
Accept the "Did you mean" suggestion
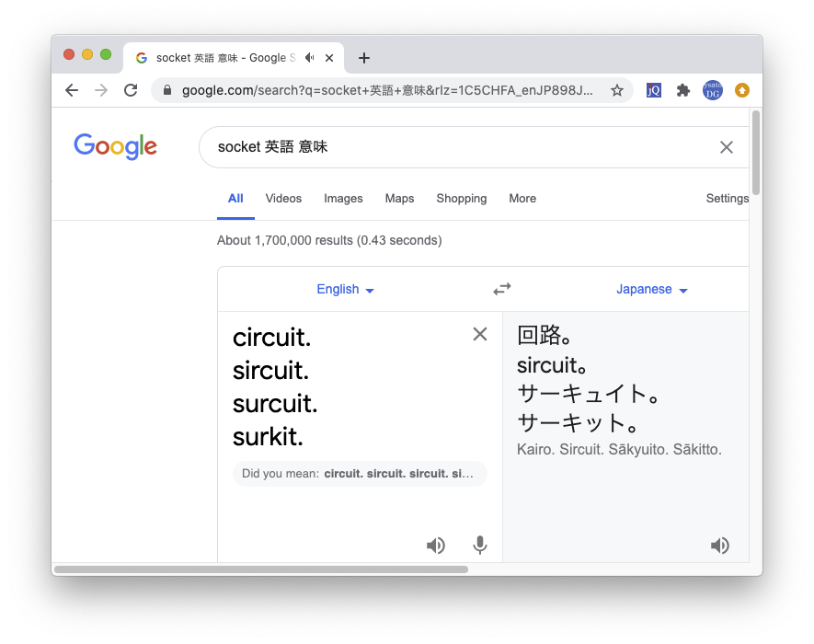click(x=398, y=474)
